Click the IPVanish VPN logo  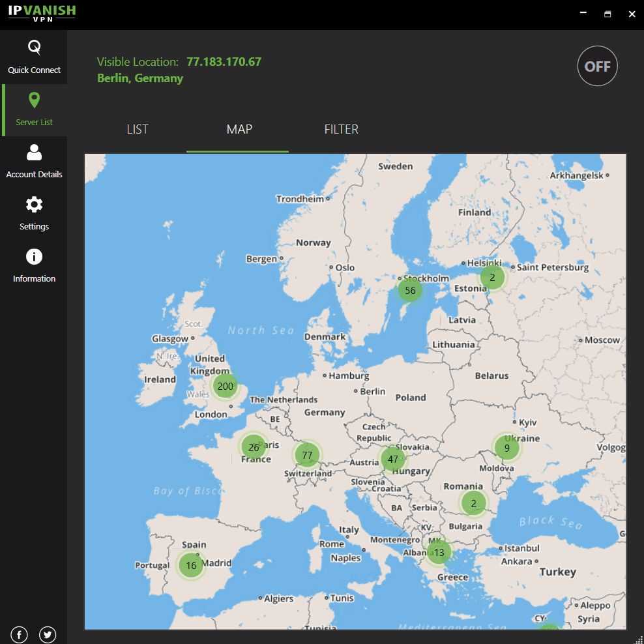tap(42, 13)
